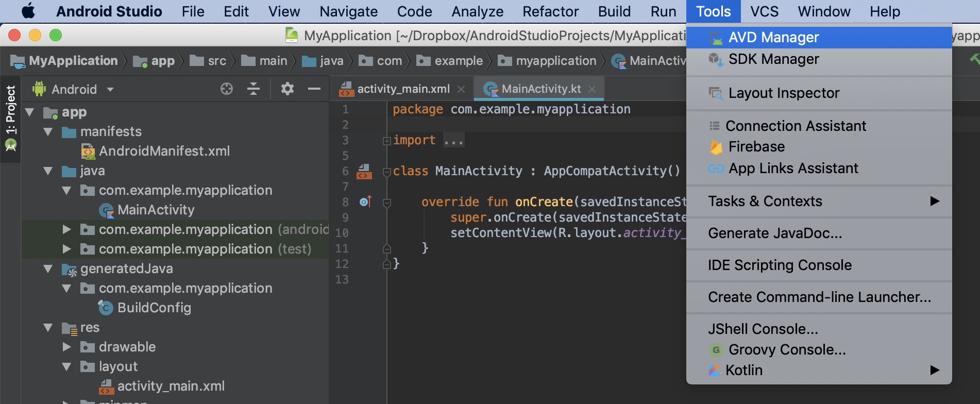The height and width of the screenshot is (404, 980).
Task: Click the package declaration on line 1
Action: pos(511,109)
